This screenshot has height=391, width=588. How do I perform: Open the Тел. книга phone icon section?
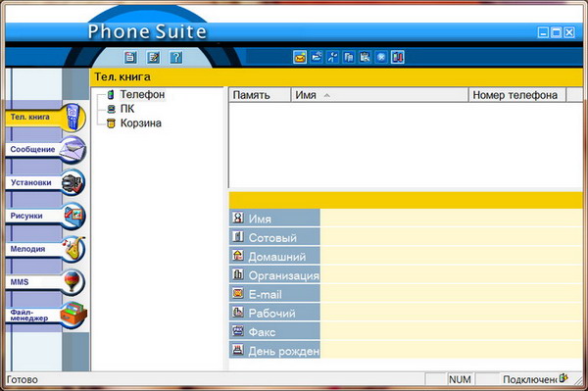pyautogui.click(x=73, y=117)
